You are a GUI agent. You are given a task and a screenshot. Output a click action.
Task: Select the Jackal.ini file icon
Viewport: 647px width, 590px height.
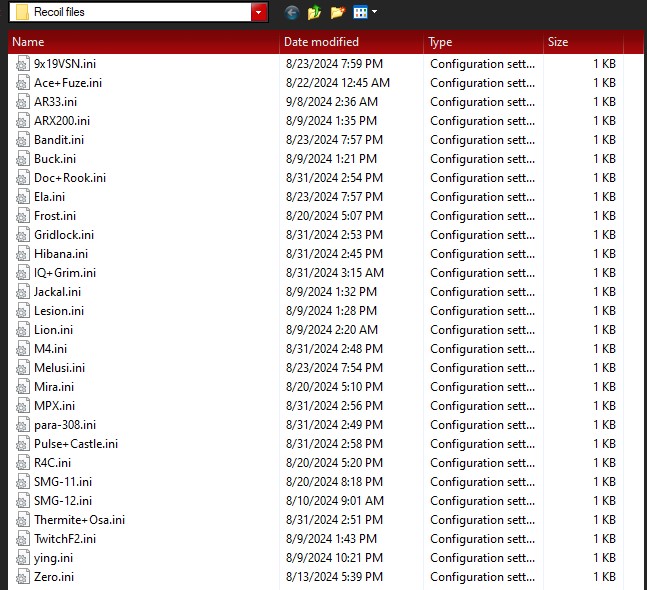point(23,291)
